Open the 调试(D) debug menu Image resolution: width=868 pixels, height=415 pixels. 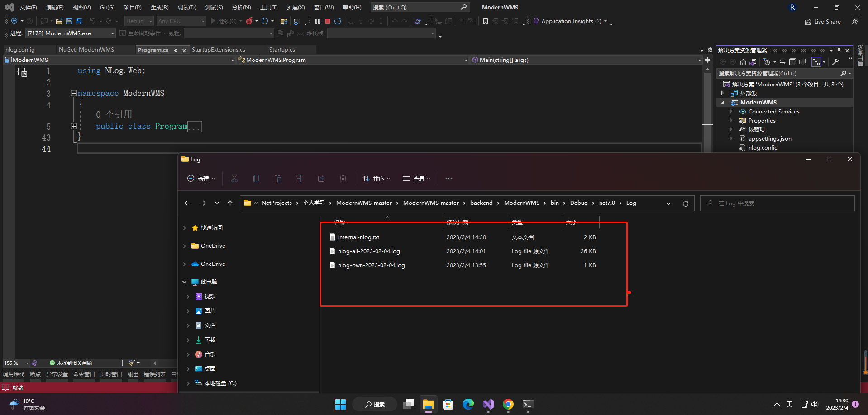[x=187, y=7]
